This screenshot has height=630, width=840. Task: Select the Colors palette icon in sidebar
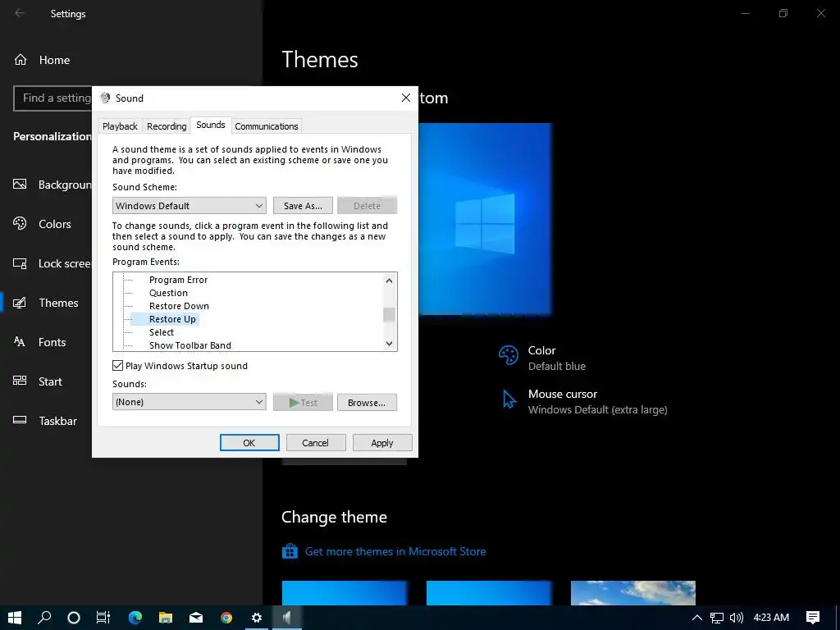point(20,223)
